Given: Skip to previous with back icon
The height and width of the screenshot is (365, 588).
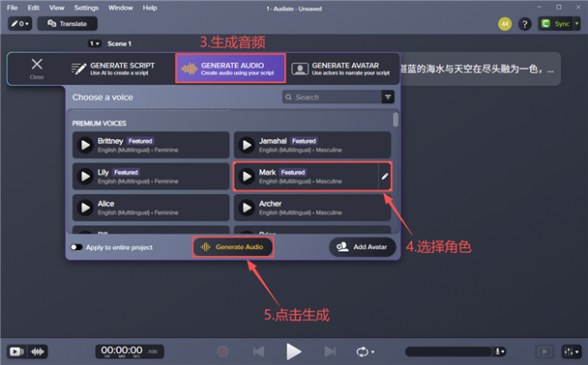Looking at the screenshot, I should tap(259, 351).
